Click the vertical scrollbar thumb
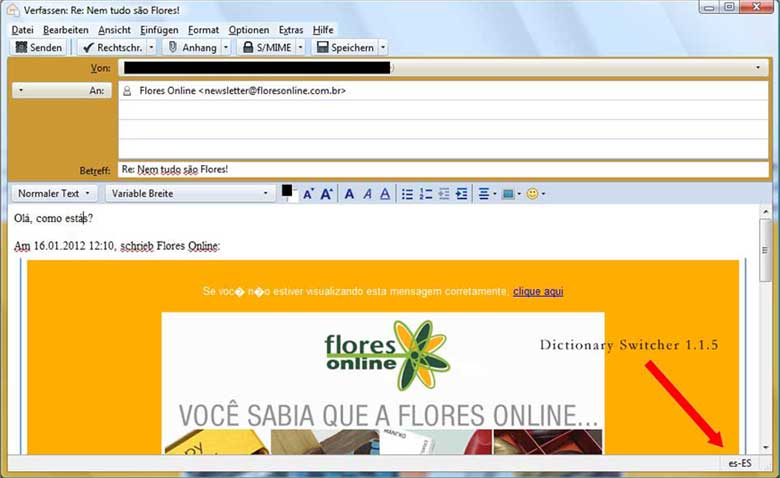This screenshot has height=478, width=780. [x=766, y=250]
